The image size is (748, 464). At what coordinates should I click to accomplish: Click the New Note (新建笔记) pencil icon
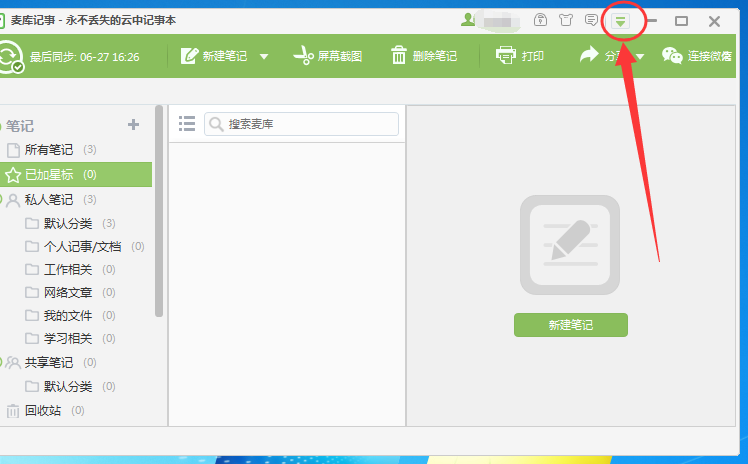point(189,56)
